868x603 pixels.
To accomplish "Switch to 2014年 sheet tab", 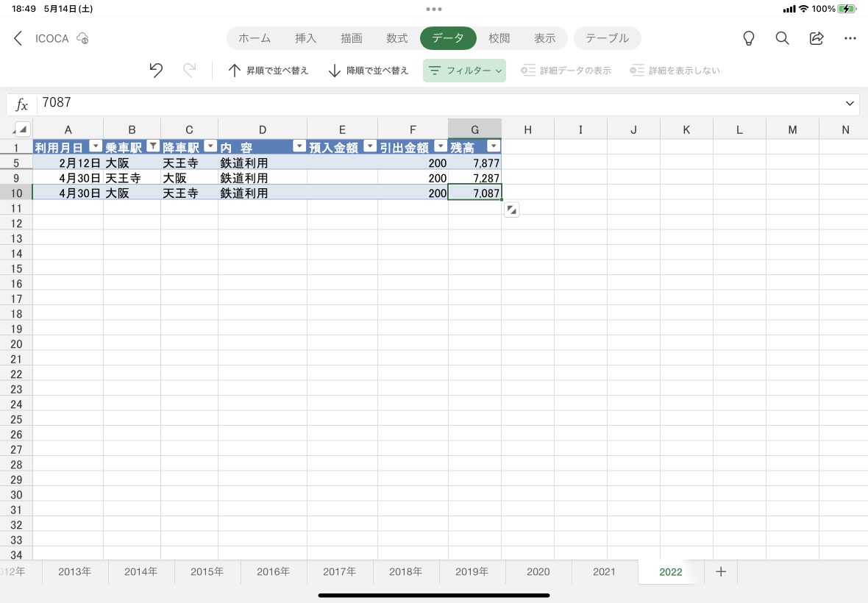I will (141, 571).
